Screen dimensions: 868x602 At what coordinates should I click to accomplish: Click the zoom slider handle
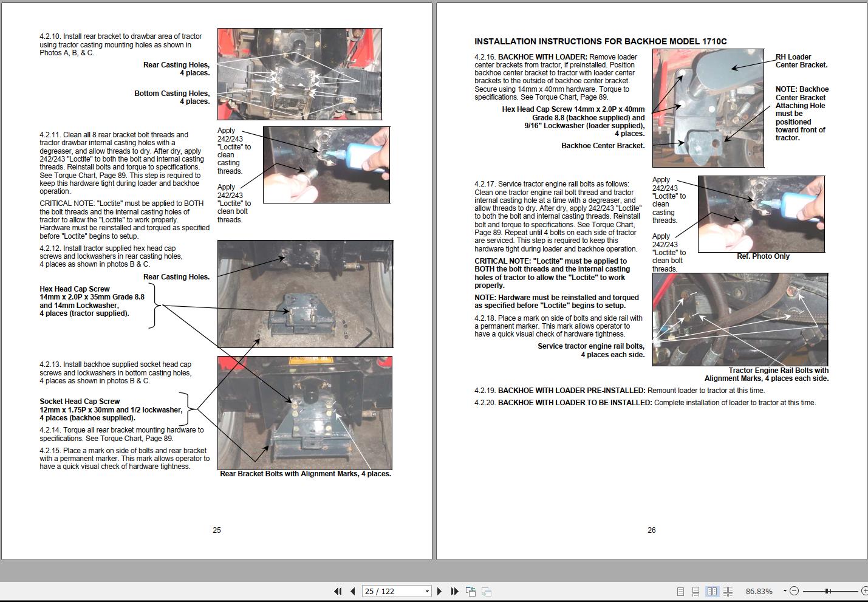tap(827, 591)
